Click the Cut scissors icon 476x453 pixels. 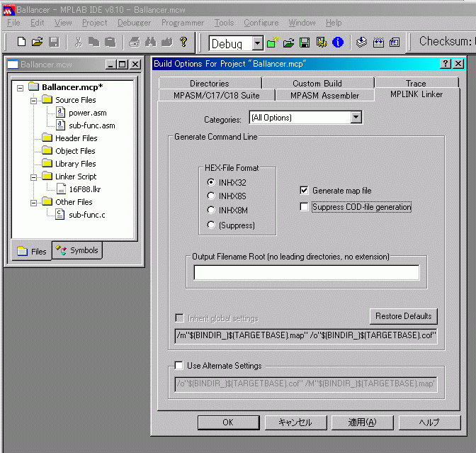(x=79, y=42)
